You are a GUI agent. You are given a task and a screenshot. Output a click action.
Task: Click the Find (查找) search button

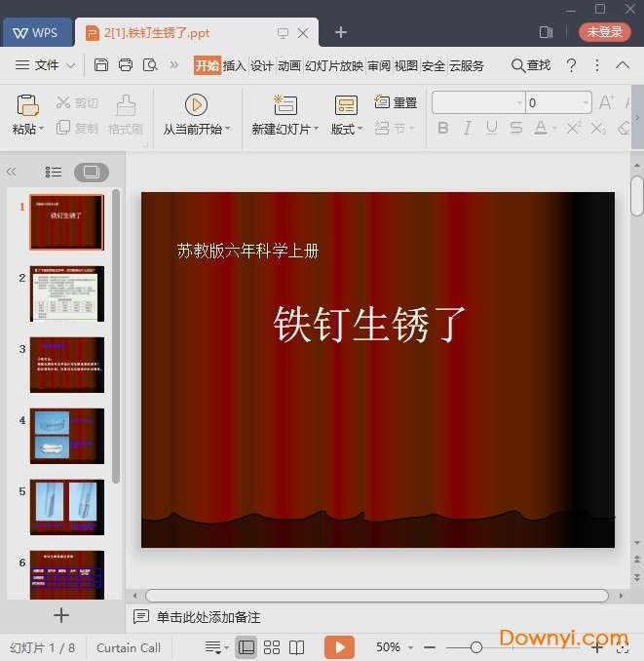(531, 65)
